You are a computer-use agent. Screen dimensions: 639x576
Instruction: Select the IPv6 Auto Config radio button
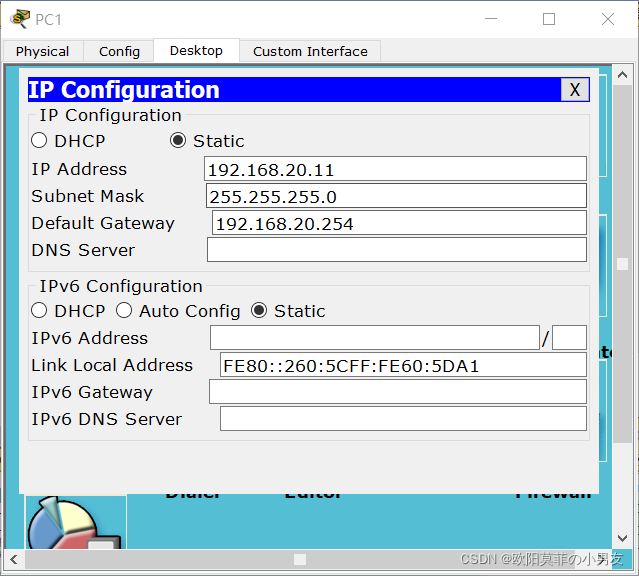pyautogui.click(x=124, y=310)
